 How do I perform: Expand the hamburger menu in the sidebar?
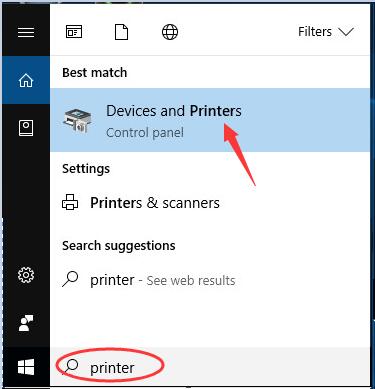tap(26, 32)
